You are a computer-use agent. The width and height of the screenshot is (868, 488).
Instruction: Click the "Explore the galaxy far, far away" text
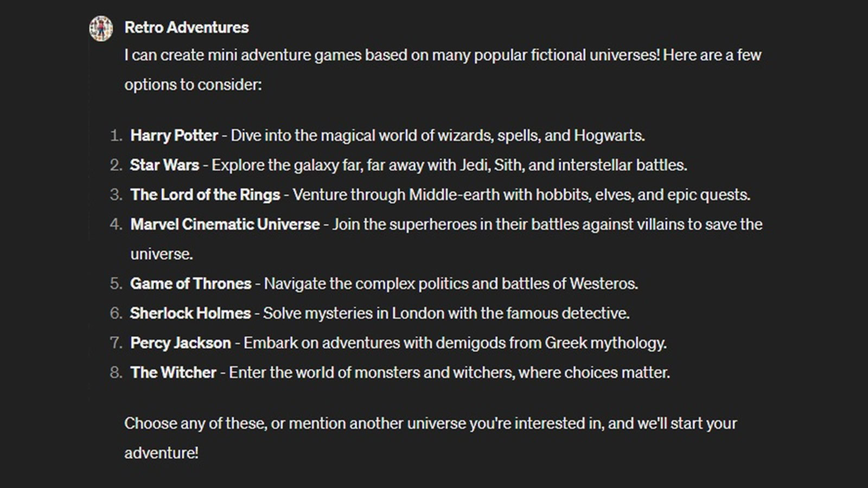[x=449, y=165]
